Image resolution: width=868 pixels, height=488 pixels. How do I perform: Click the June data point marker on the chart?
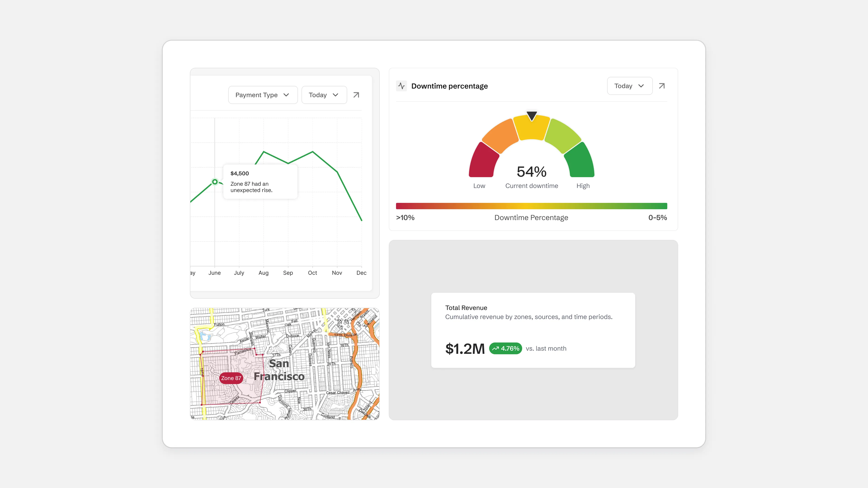[215, 182]
